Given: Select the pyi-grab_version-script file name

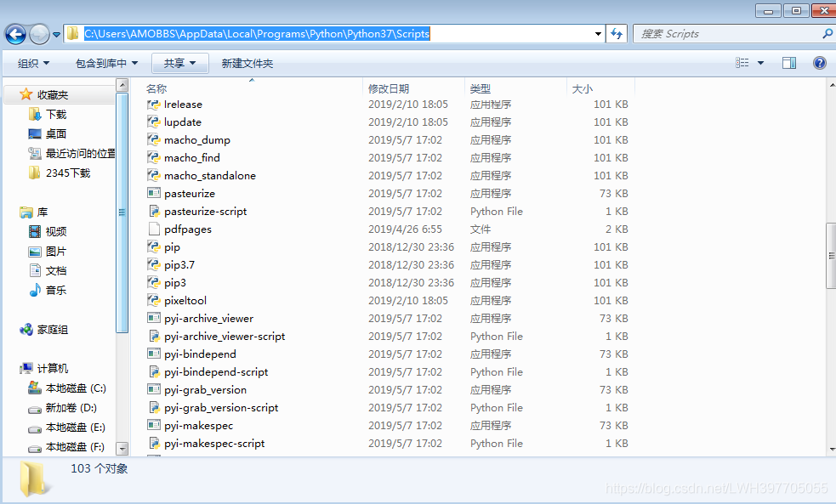Looking at the screenshot, I should pyautogui.click(x=221, y=408).
